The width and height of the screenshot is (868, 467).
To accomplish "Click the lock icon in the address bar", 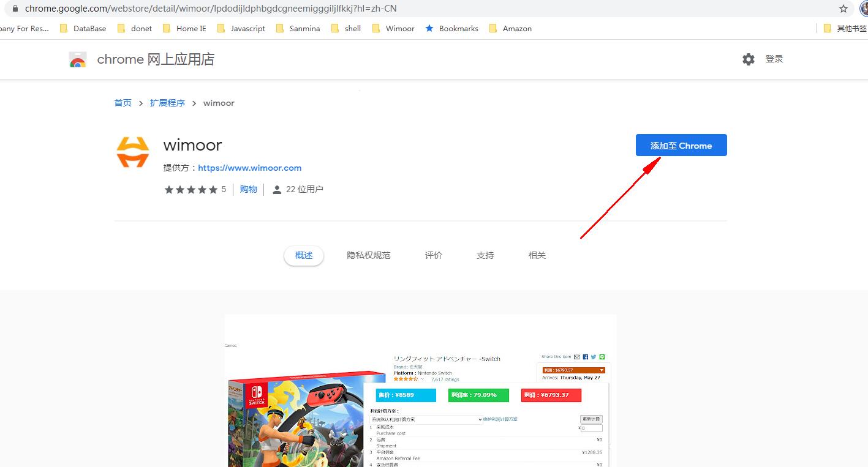I will pyautogui.click(x=15, y=9).
